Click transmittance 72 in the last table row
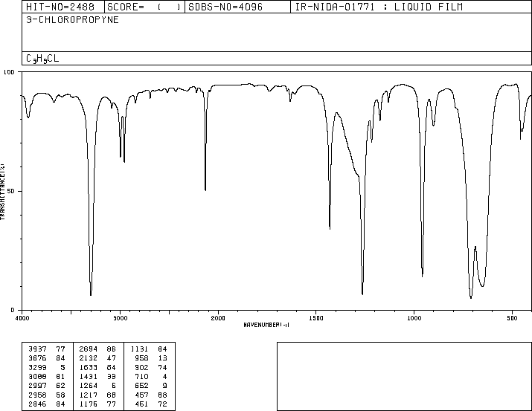The width and height of the screenshot is (532, 411). tap(162, 404)
